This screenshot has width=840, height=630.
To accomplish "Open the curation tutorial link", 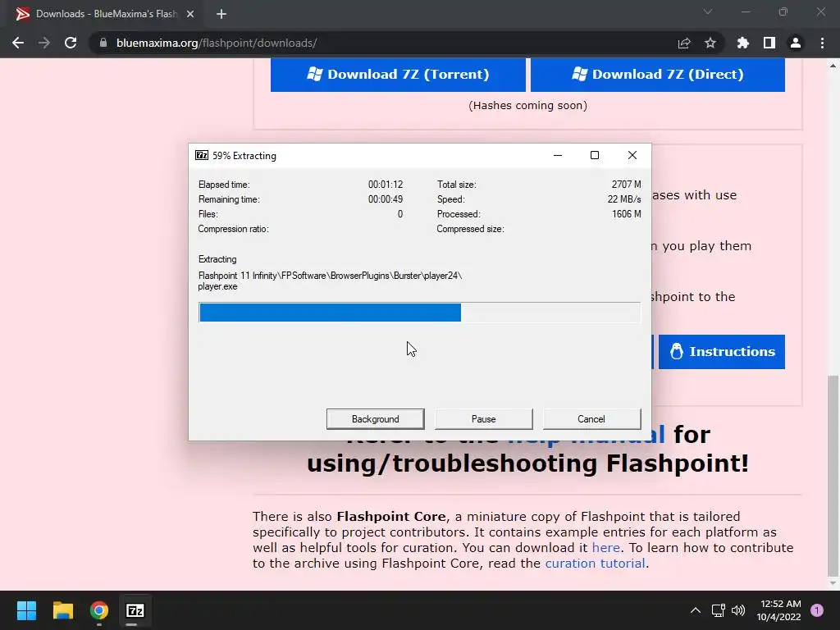I will (x=595, y=563).
